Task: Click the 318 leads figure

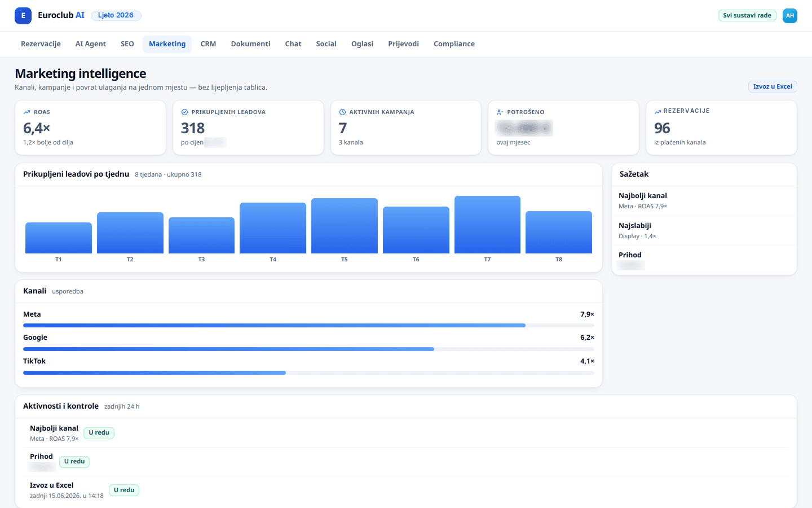Action: pyautogui.click(x=193, y=128)
